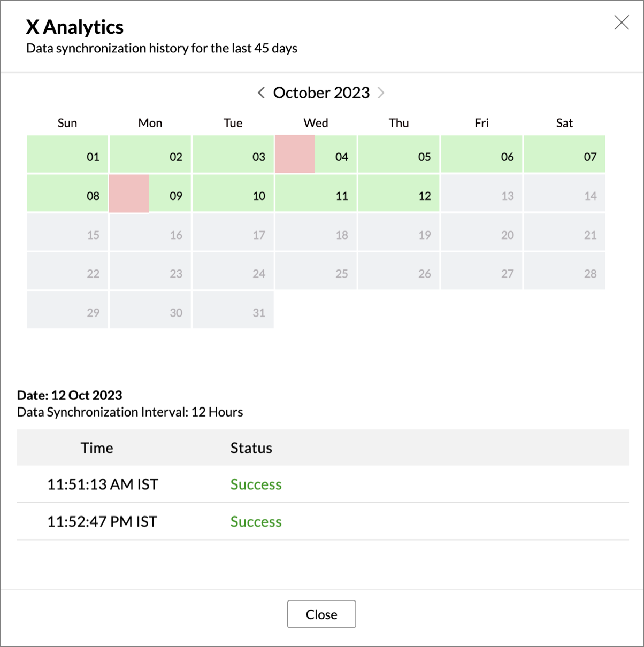Click Success status for 11:52:47 PM sync
This screenshot has width=644, height=647.
pos(256,522)
